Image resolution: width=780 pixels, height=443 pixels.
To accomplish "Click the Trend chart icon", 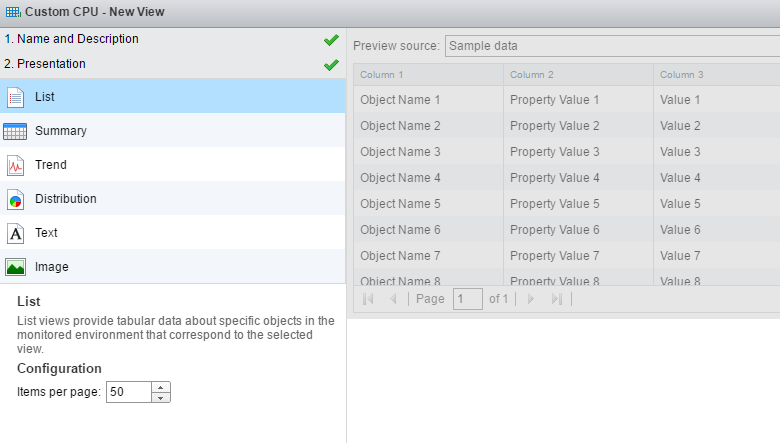I will point(15,165).
